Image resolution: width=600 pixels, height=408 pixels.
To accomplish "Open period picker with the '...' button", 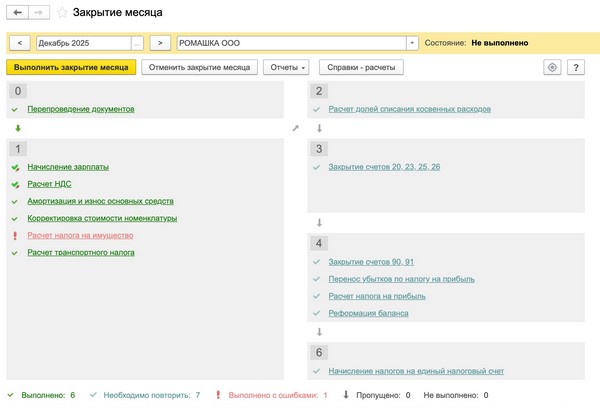I will pos(137,43).
